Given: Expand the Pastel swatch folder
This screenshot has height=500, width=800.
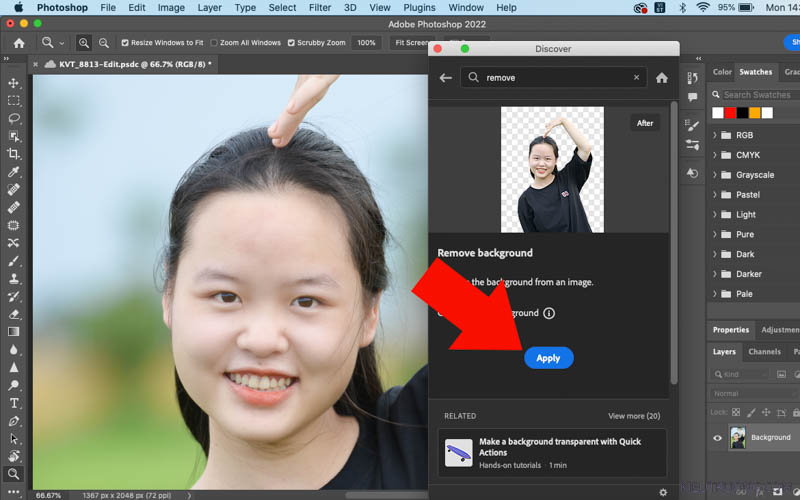Looking at the screenshot, I should [715, 195].
